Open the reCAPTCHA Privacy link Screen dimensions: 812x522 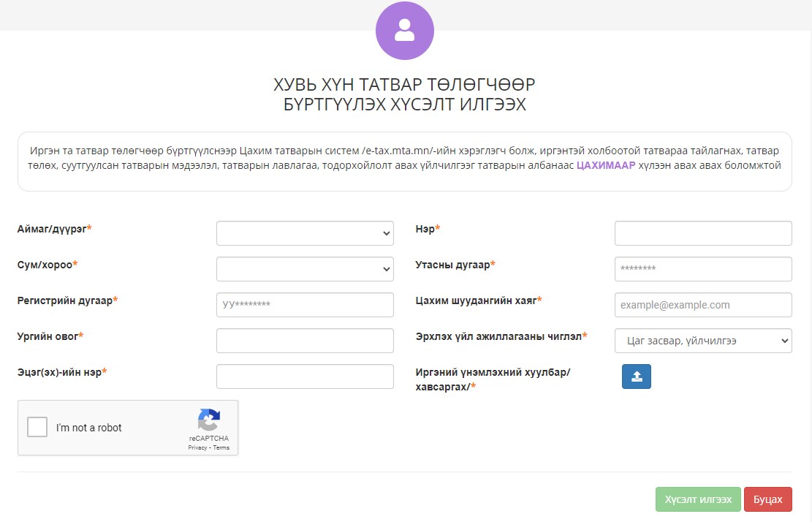click(198, 447)
